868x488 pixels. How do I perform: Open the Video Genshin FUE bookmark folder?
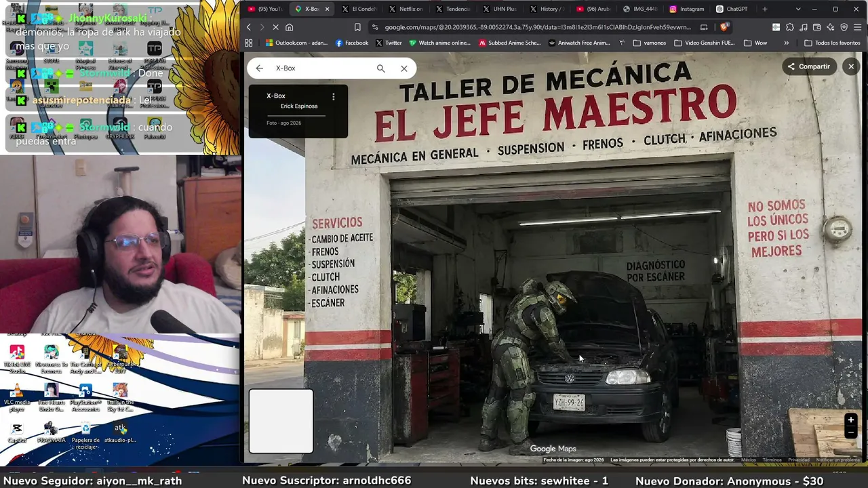pyautogui.click(x=704, y=43)
